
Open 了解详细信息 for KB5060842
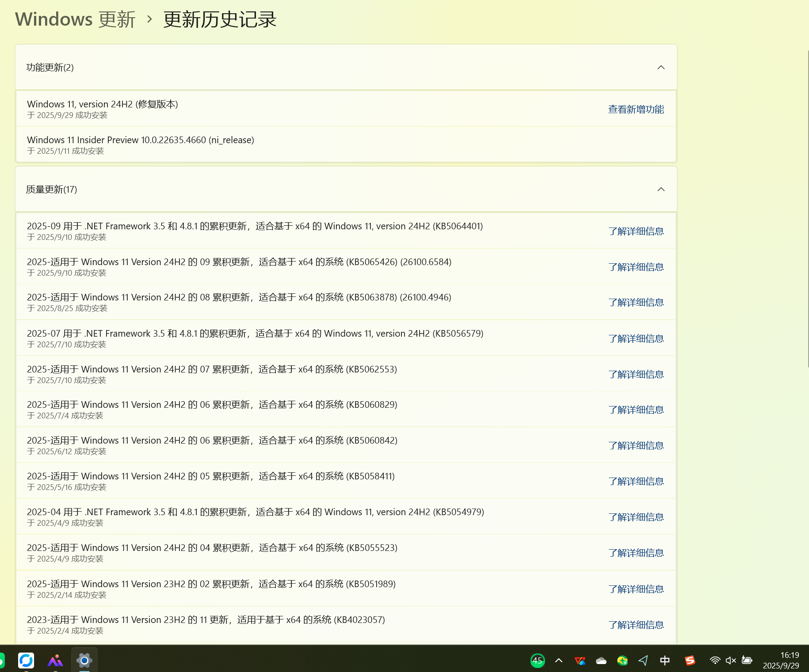[636, 445]
